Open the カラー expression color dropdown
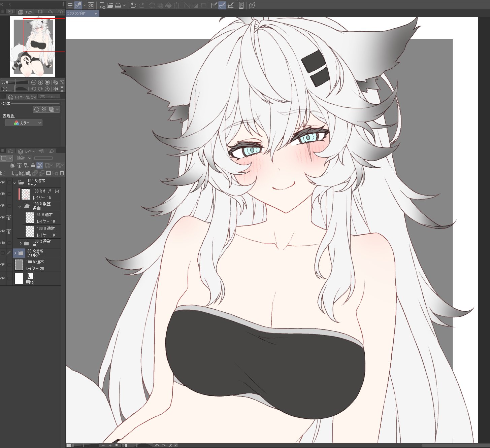Screen dimensions: 490x448 point(24,123)
